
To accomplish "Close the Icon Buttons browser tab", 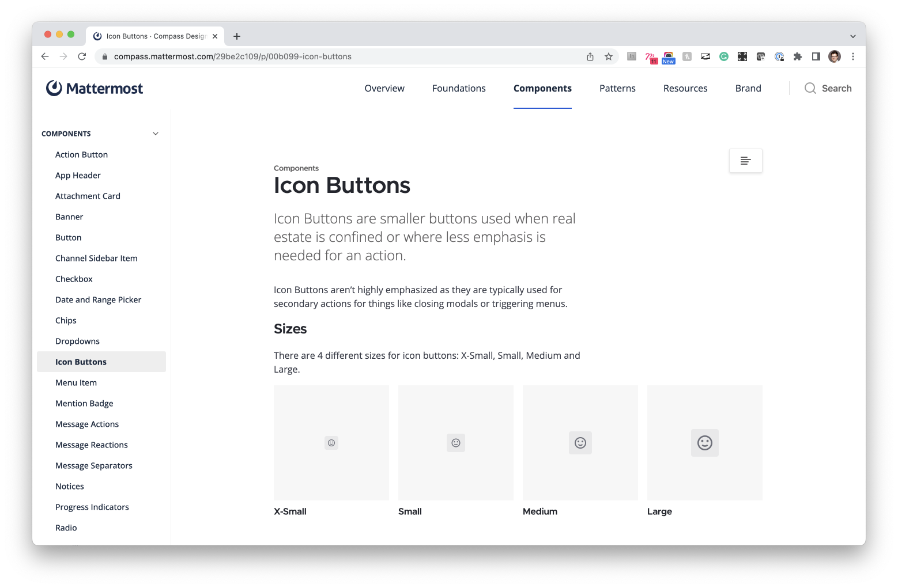I will [x=215, y=36].
